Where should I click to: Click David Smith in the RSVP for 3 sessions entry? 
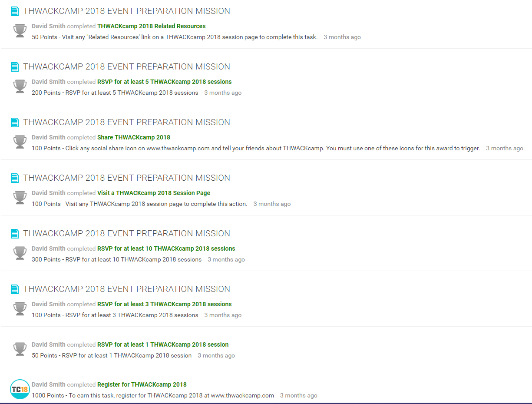click(x=49, y=304)
